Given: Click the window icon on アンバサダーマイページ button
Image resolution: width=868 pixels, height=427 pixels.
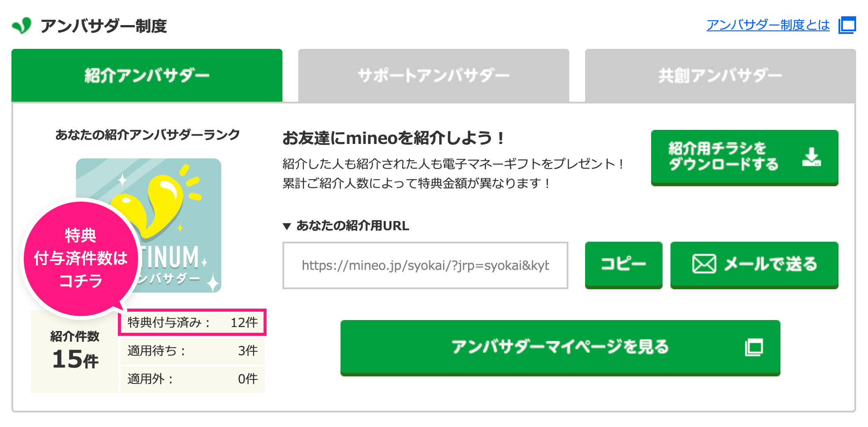Looking at the screenshot, I should coord(754,347).
